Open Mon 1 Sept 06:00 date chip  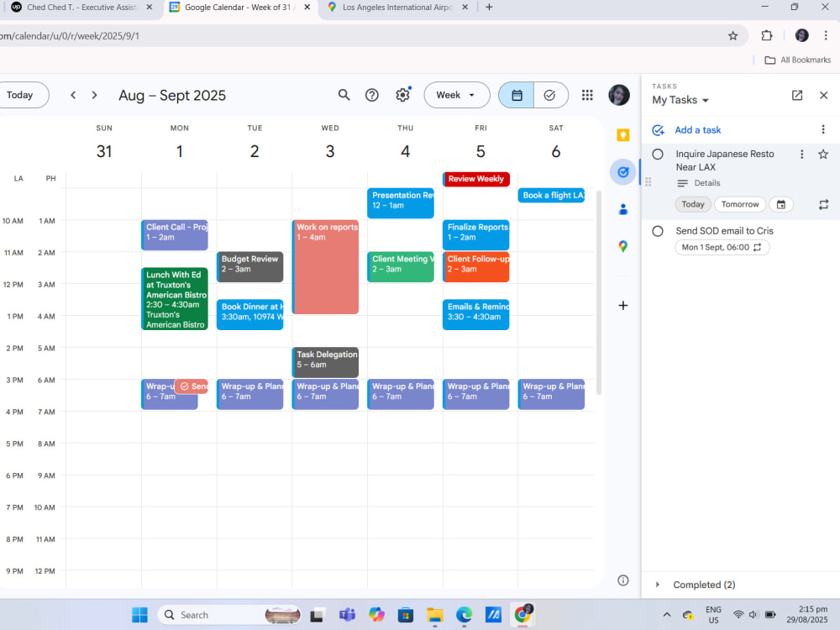coord(722,248)
